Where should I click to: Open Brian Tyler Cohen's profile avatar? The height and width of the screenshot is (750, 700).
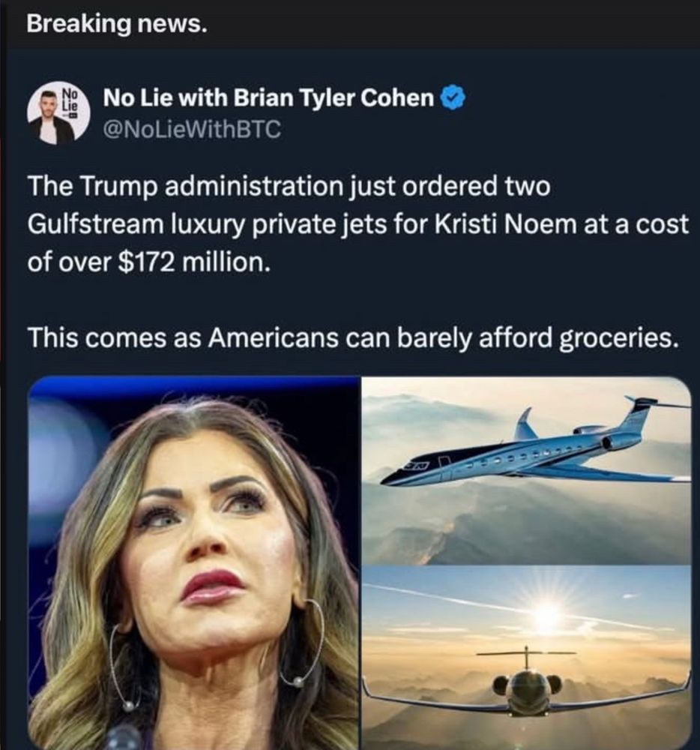tap(52, 115)
